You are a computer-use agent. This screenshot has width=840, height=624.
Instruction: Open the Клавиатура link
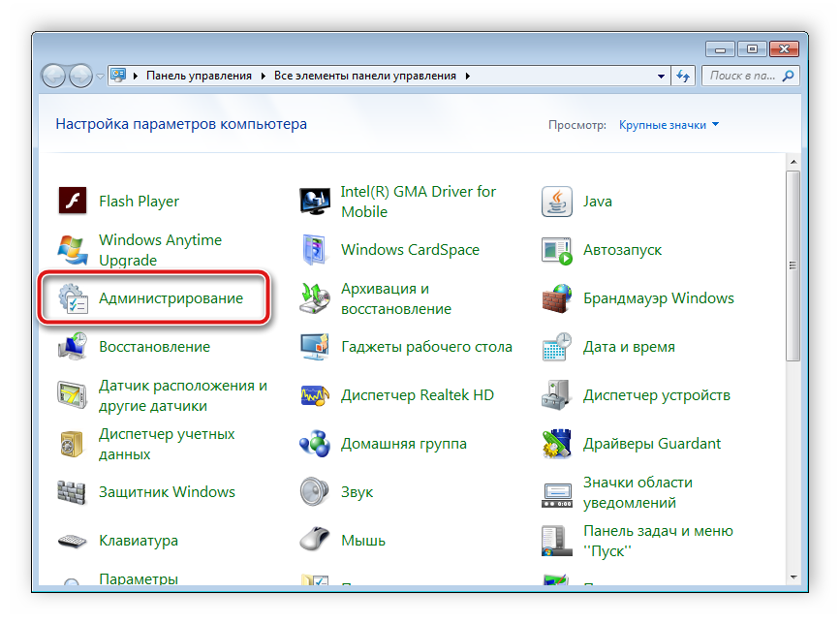[139, 541]
